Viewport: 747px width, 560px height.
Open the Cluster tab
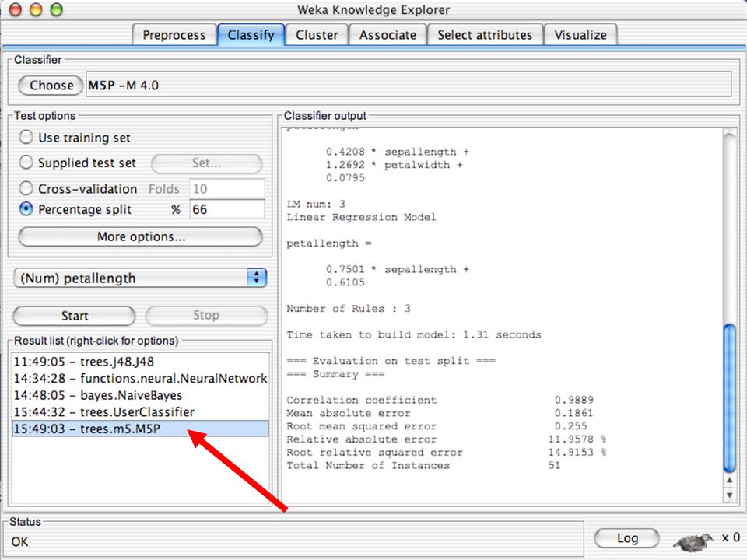317,35
